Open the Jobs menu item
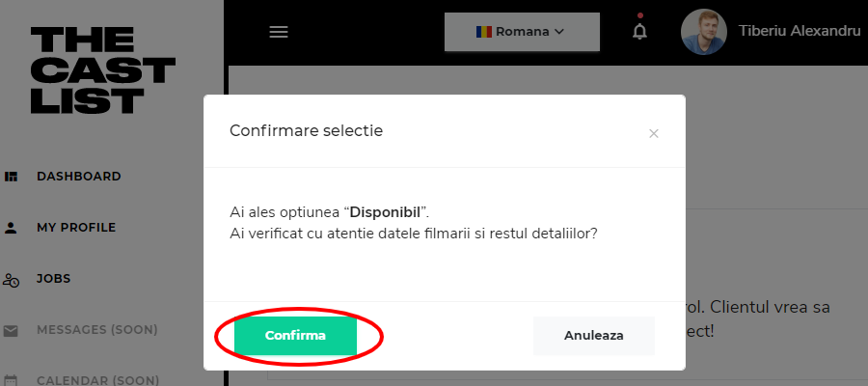This screenshot has width=868, height=386. (x=54, y=279)
